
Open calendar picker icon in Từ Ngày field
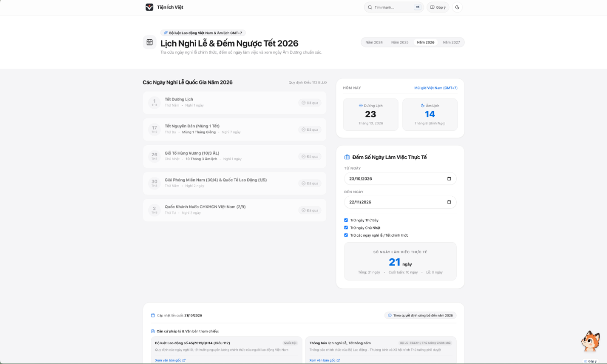449,178
